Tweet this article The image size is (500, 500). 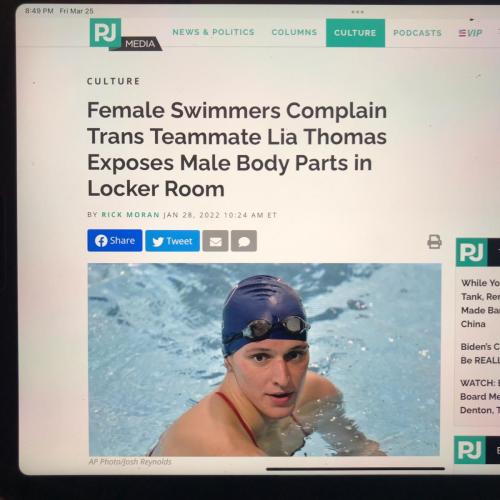coord(173,241)
